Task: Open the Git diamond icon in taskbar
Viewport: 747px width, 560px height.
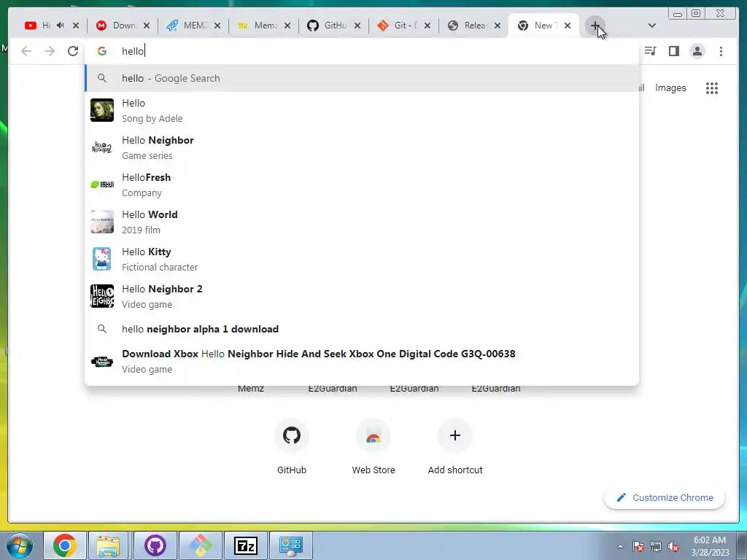Action: [201, 545]
